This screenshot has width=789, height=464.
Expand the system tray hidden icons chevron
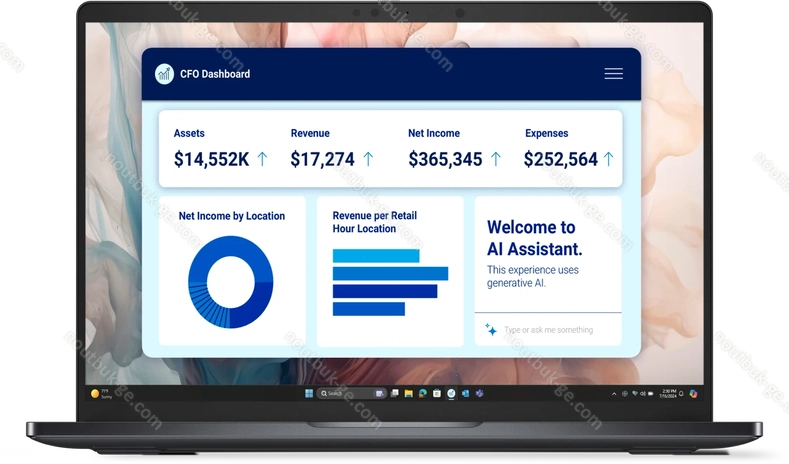[x=612, y=393]
